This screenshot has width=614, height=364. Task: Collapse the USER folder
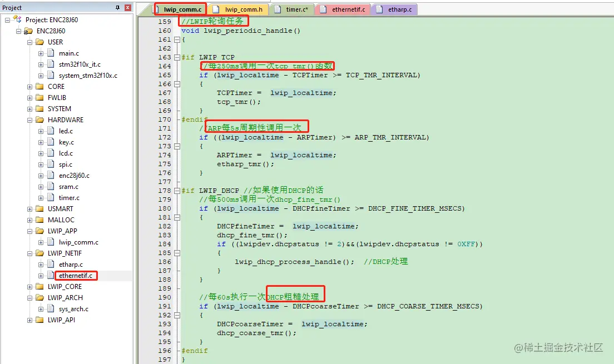pyautogui.click(x=30, y=42)
